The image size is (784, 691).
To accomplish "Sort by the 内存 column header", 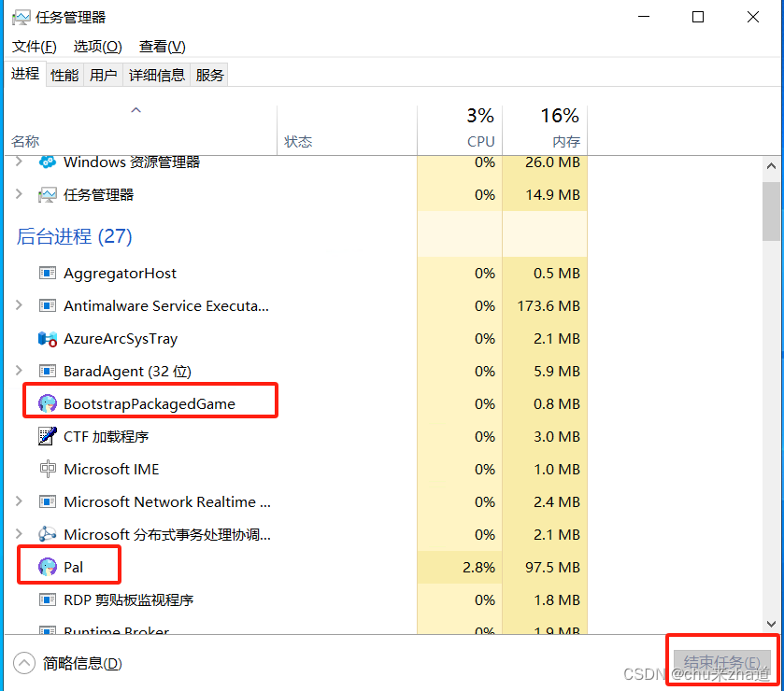I will pos(545,130).
